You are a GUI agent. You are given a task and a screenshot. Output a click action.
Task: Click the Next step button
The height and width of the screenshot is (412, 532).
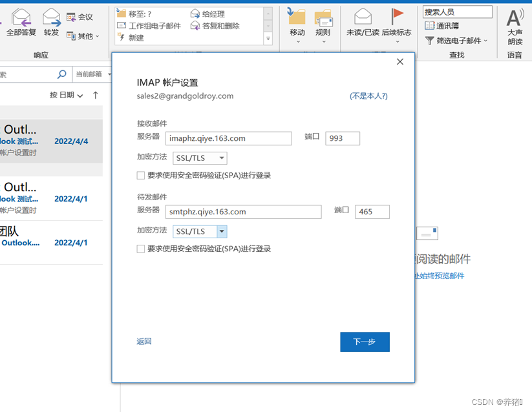pos(365,342)
